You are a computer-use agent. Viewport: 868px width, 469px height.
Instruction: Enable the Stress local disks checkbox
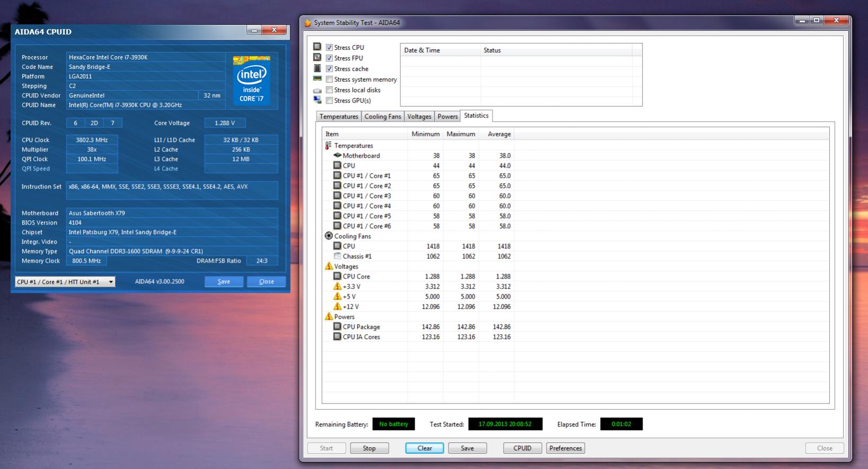329,90
